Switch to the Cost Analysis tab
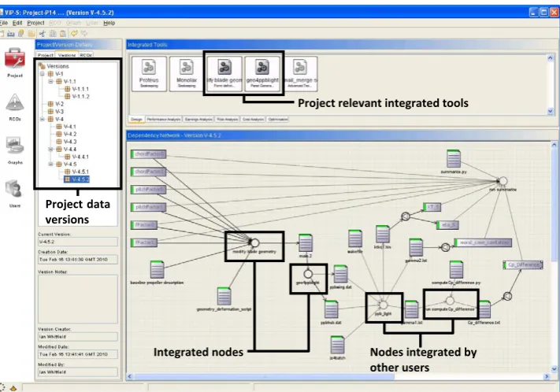The image size is (560, 392). (x=253, y=119)
